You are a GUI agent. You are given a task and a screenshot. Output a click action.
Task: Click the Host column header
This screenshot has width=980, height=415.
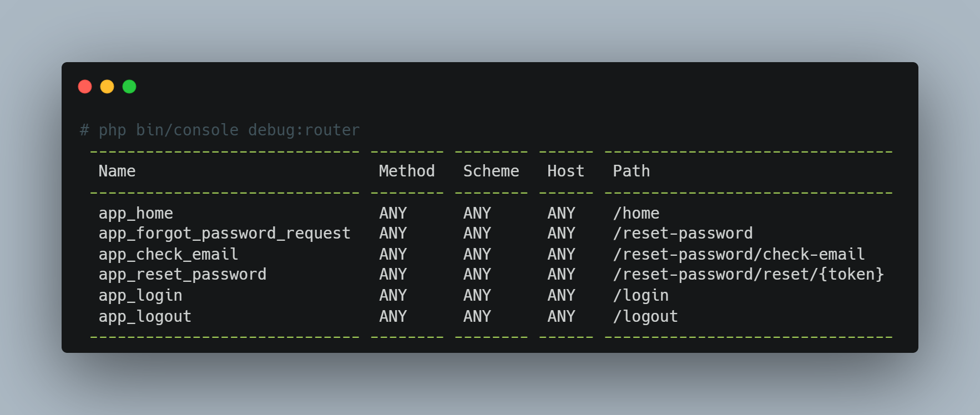click(565, 171)
